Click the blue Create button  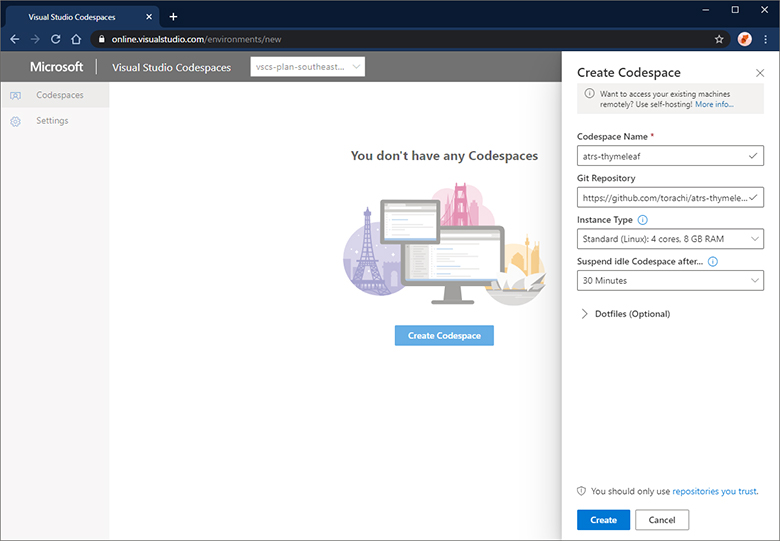[603, 520]
